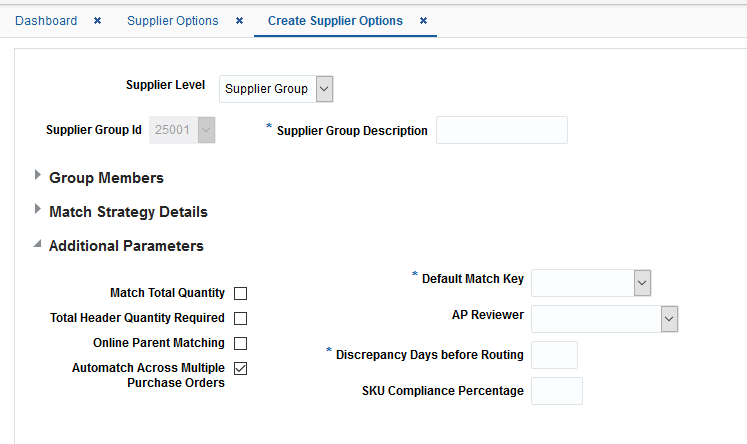
Task: Close the Supplier Options tab
Action: (239, 21)
